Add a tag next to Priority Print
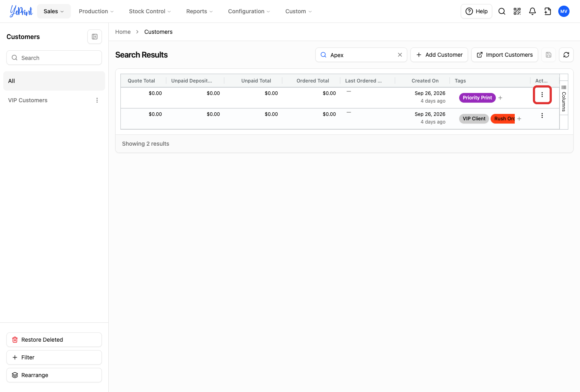580x392 pixels. click(x=500, y=98)
